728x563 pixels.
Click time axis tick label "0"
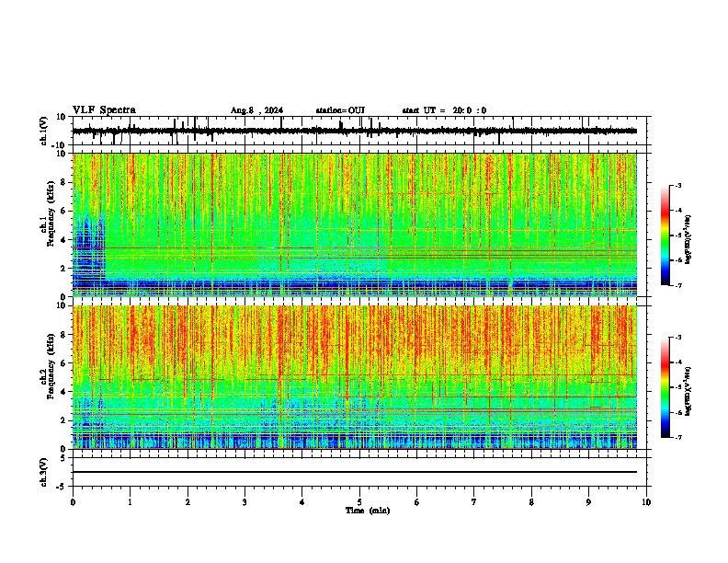tap(73, 502)
